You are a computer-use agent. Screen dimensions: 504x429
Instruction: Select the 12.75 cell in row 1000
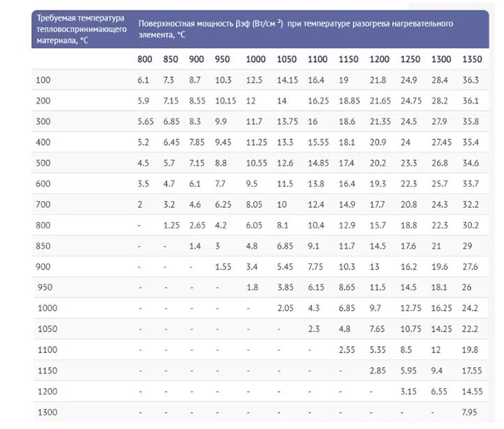tap(411, 309)
